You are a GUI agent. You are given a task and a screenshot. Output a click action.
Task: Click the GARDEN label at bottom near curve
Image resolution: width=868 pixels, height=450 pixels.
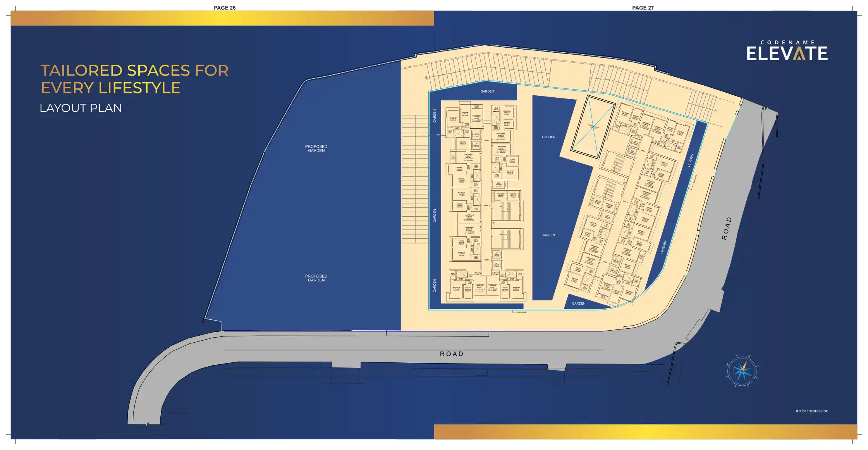578,303
